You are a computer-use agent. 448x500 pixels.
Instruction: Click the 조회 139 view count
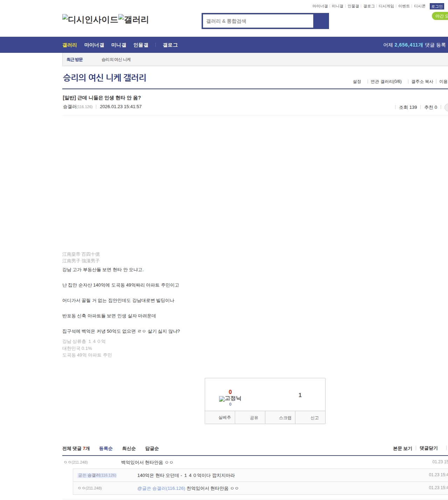point(408,107)
